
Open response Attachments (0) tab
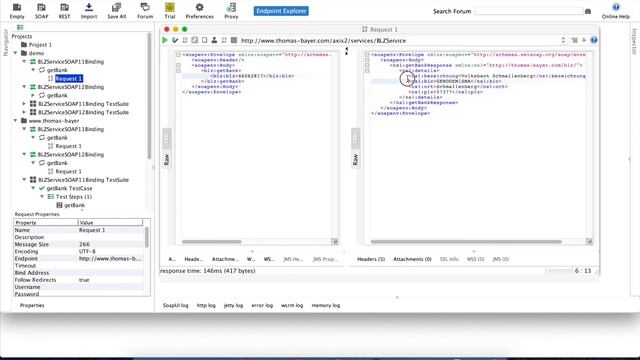point(412,259)
